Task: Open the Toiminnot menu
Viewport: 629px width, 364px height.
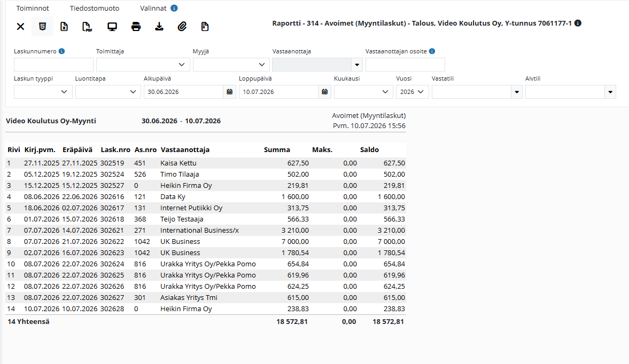Action: pos(33,8)
